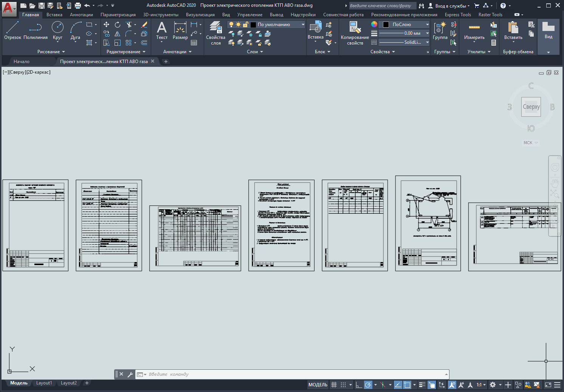Screen dimensions: 564x392
Task: Click the Вставка block insert icon
Action: pyautogui.click(x=315, y=29)
